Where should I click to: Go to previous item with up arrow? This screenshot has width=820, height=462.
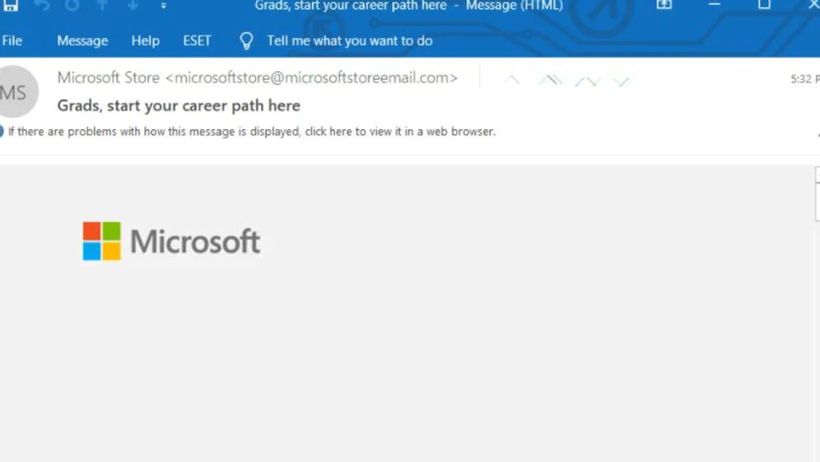[x=103, y=6]
